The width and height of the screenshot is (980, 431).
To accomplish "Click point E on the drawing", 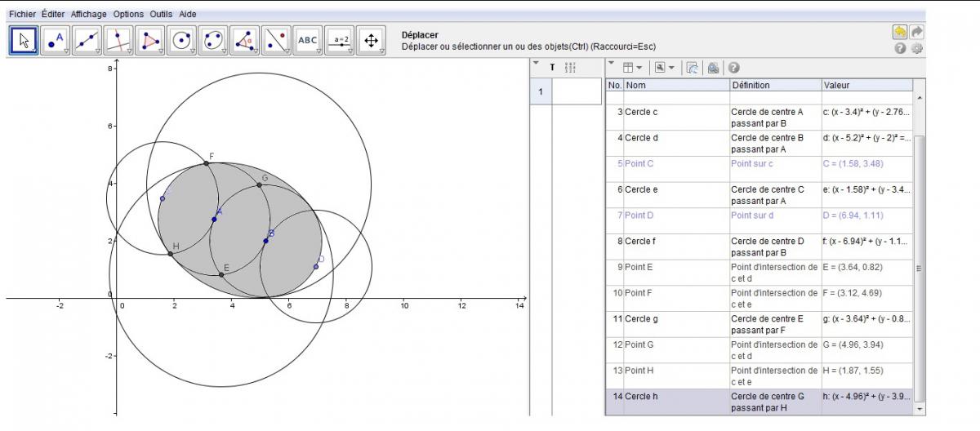I will click(x=221, y=274).
